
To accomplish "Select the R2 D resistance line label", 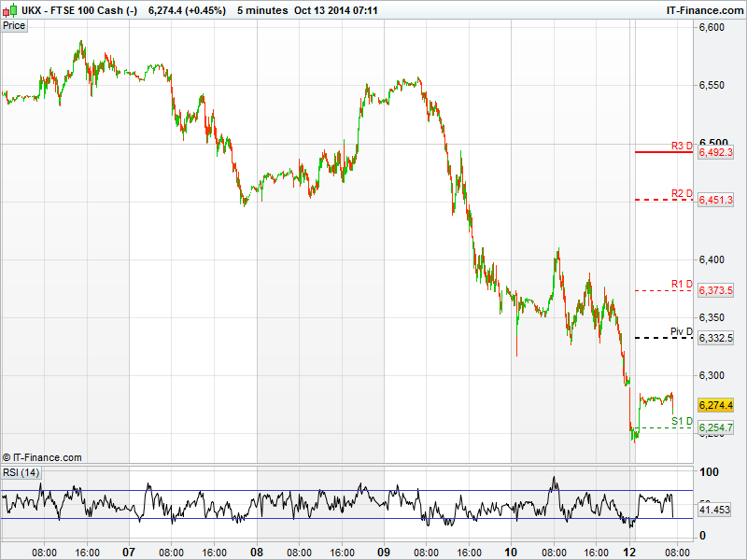I will point(682,193).
